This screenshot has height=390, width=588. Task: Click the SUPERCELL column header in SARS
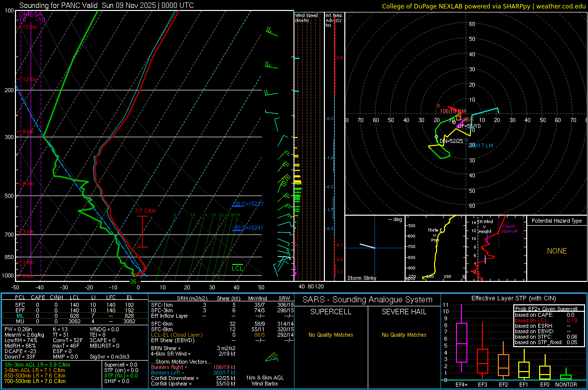point(331,312)
